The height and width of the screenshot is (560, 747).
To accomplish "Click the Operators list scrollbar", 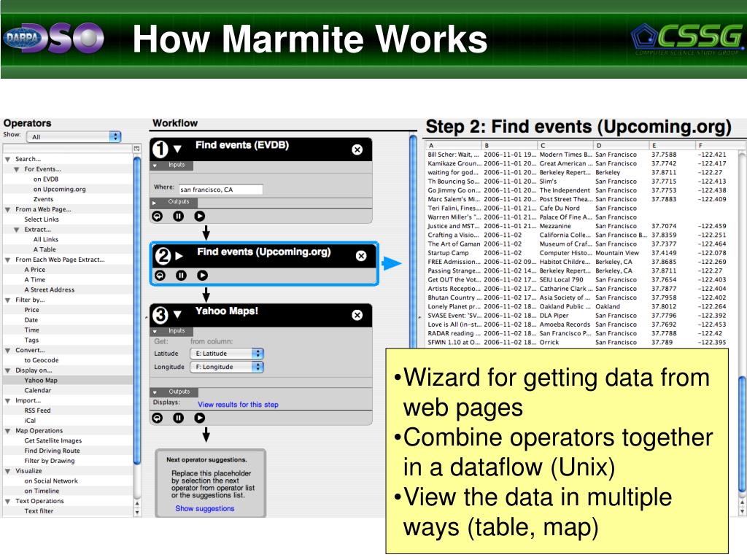I will pyautogui.click(x=137, y=309).
